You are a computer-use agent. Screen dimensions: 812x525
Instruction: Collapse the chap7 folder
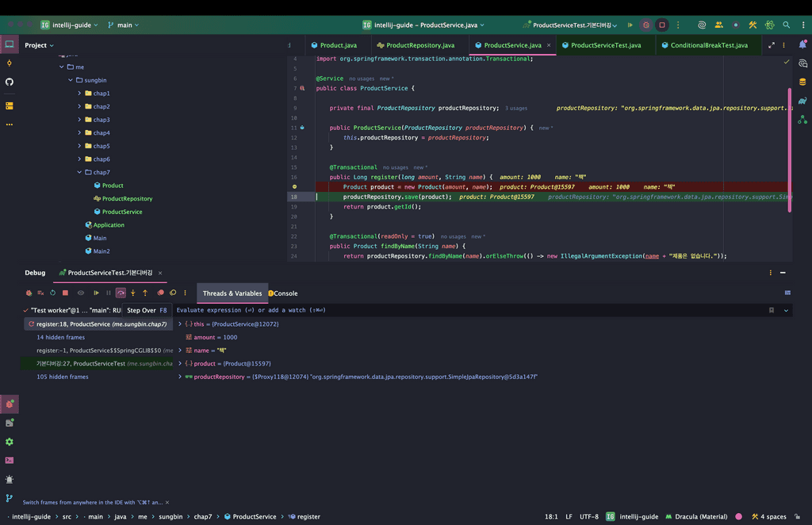click(x=79, y=172)
